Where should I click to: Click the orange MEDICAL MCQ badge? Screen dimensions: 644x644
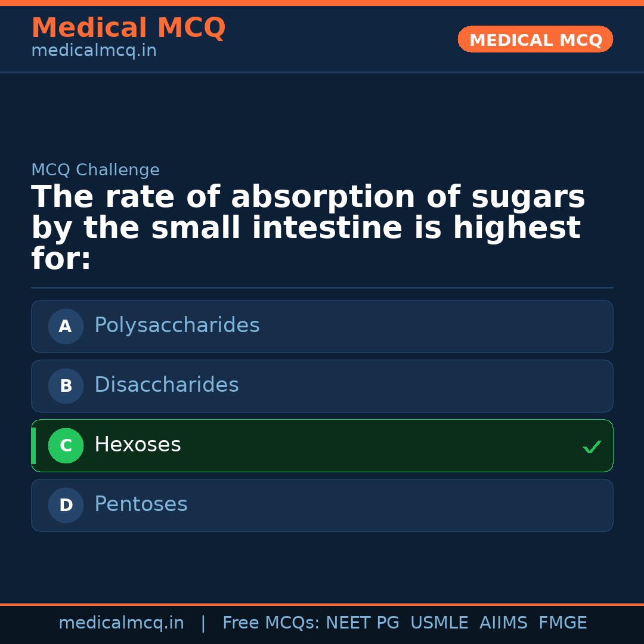535,39
